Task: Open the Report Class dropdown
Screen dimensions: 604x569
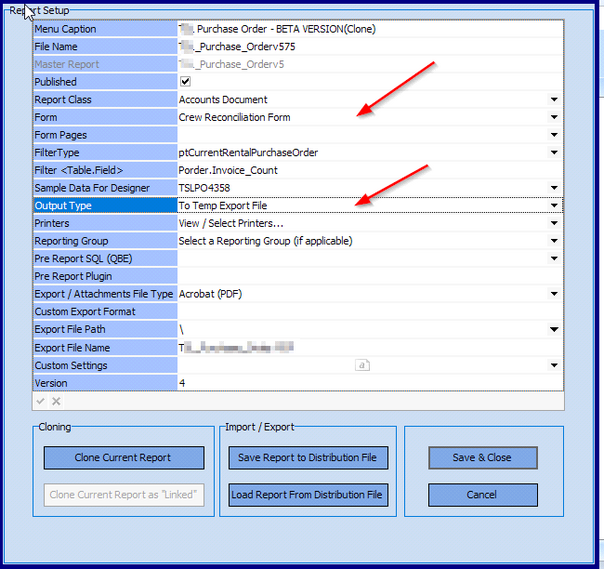Action: point(554,100)
